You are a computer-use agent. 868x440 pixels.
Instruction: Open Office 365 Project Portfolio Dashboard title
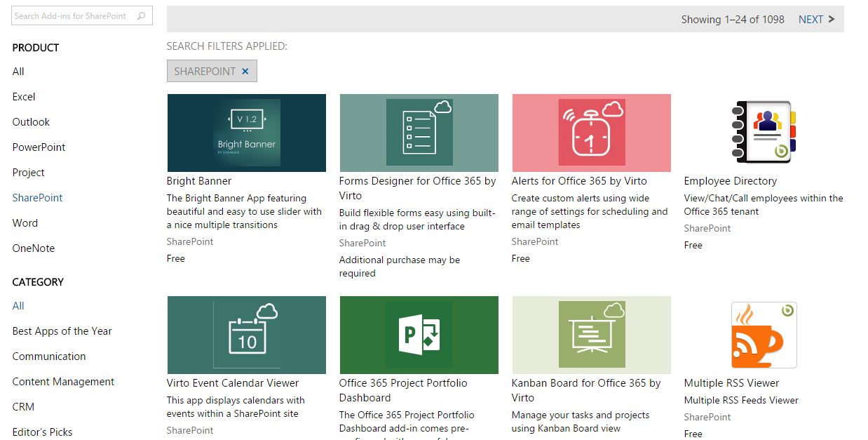(403, 390)
